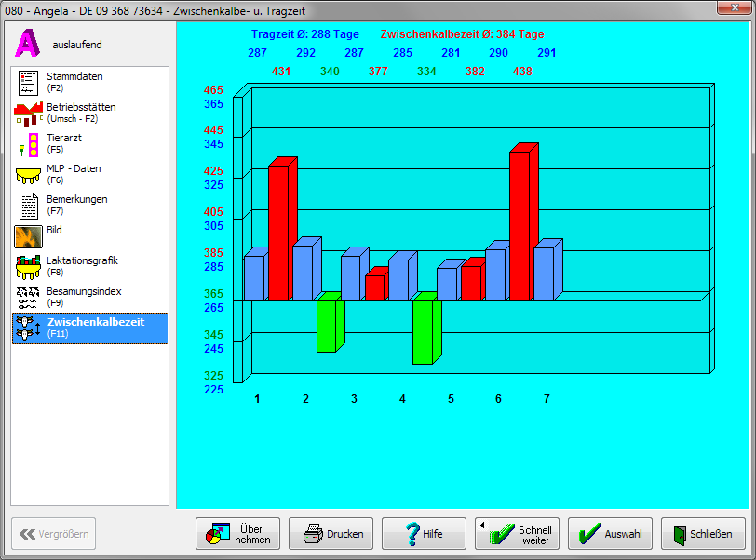Click the green checkmark Auswahl icon
The image size is (756, 560).
tap(589, 534)
